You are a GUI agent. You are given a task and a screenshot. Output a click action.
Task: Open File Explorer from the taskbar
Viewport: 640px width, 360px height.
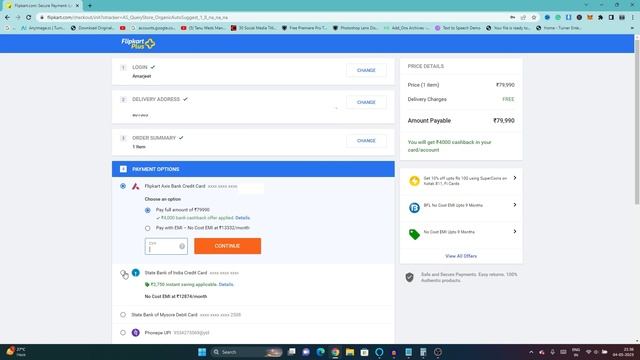coord(350,352)
